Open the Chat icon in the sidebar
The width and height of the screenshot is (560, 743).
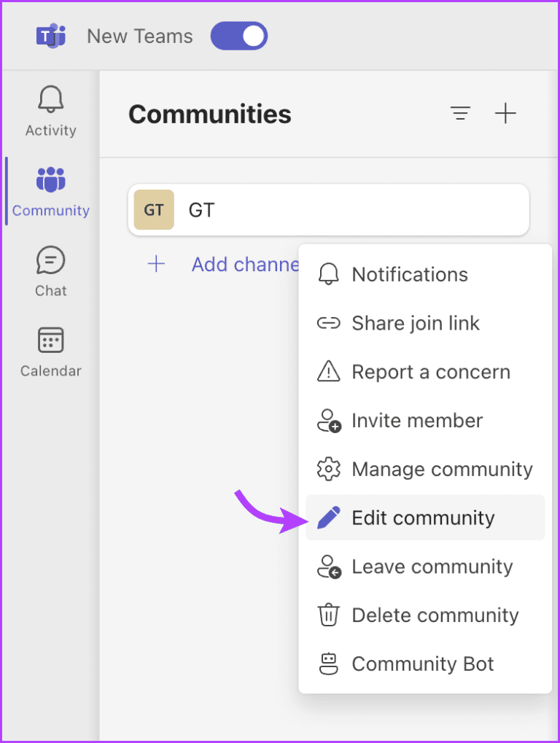[x=50, y=260]
